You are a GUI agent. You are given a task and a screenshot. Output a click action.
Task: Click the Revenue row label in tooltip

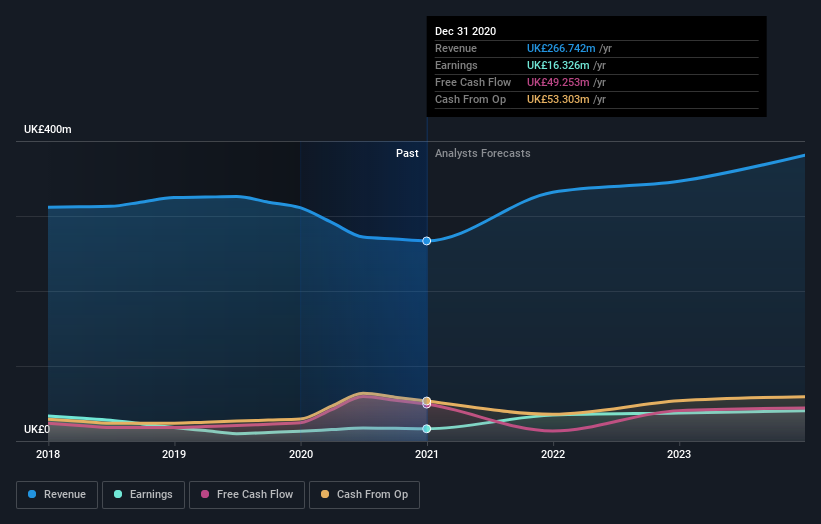click(456, 48)
